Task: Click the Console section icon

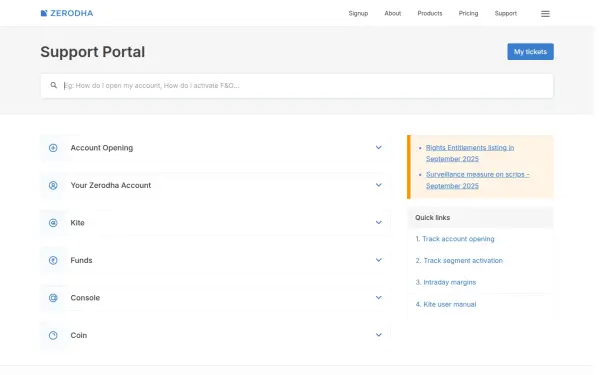Action: click(53, 298)
